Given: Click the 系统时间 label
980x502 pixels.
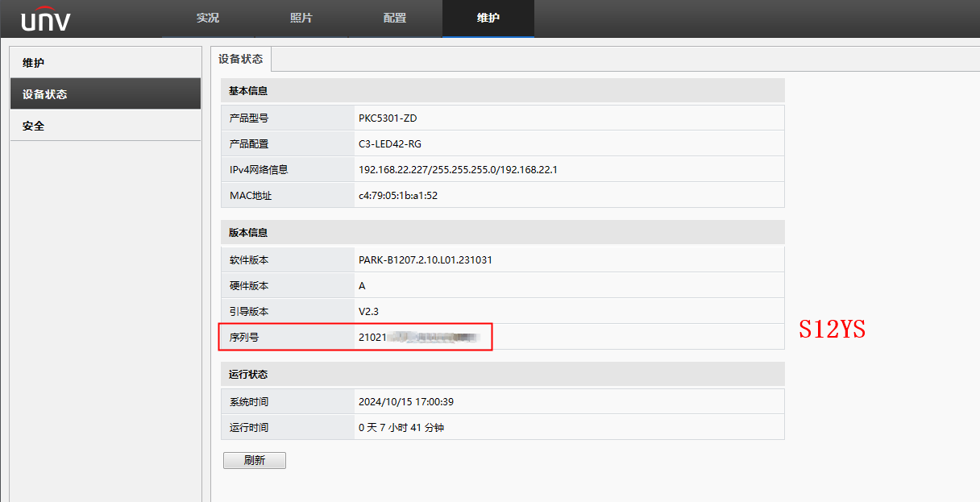Looking at the screenshot, I should (x=249, y=401).
